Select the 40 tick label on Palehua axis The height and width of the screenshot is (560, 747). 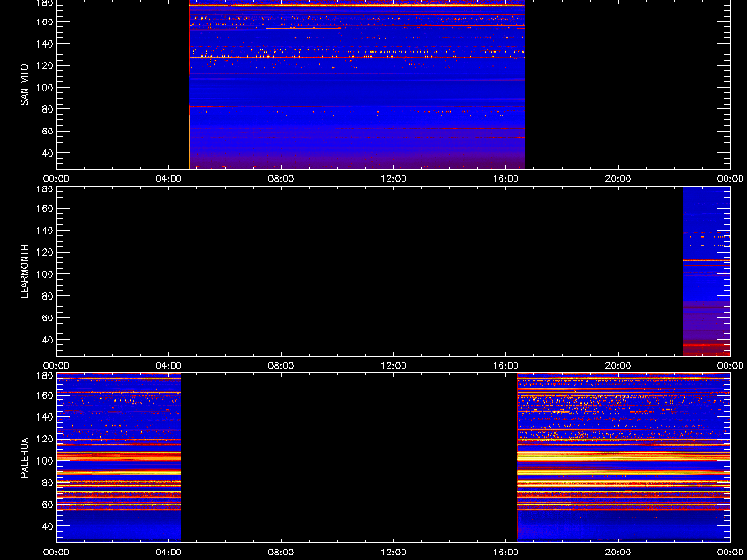[x=49, y=526]
